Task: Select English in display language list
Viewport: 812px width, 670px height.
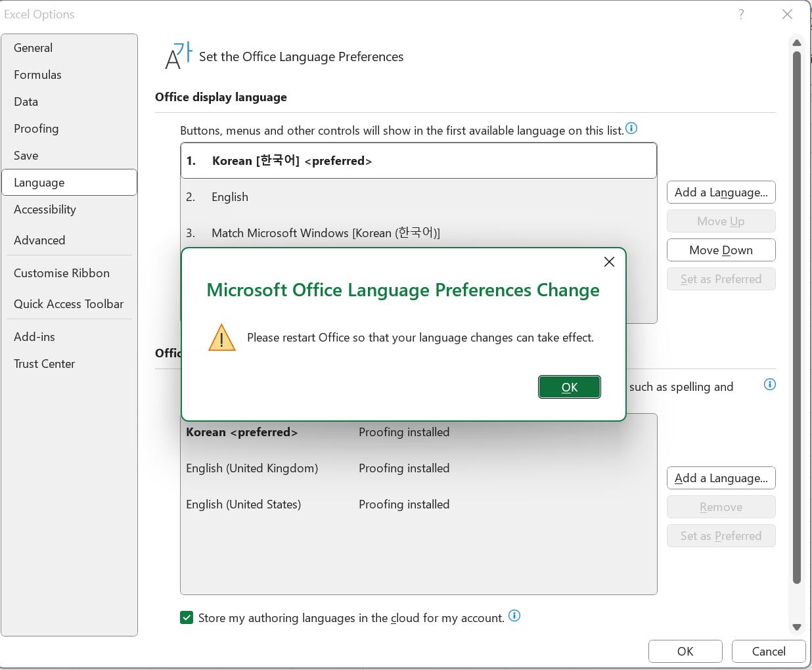Action: coord(418,197)
